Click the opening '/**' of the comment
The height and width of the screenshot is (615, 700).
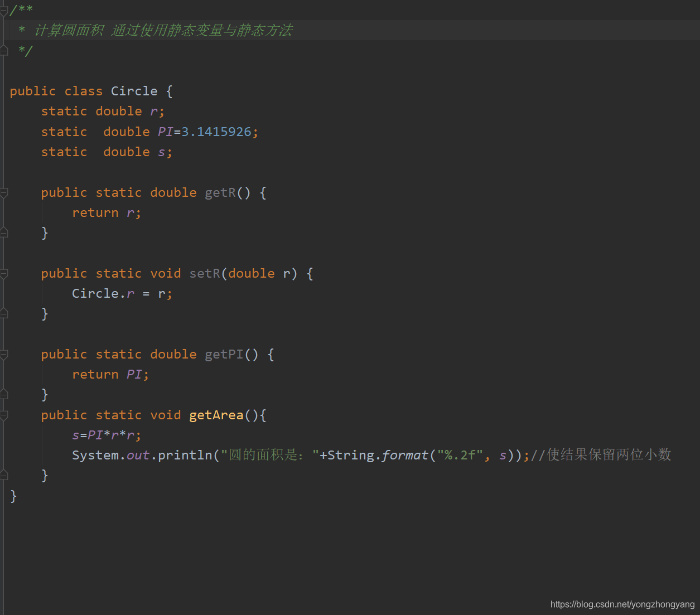pos(21,10)
